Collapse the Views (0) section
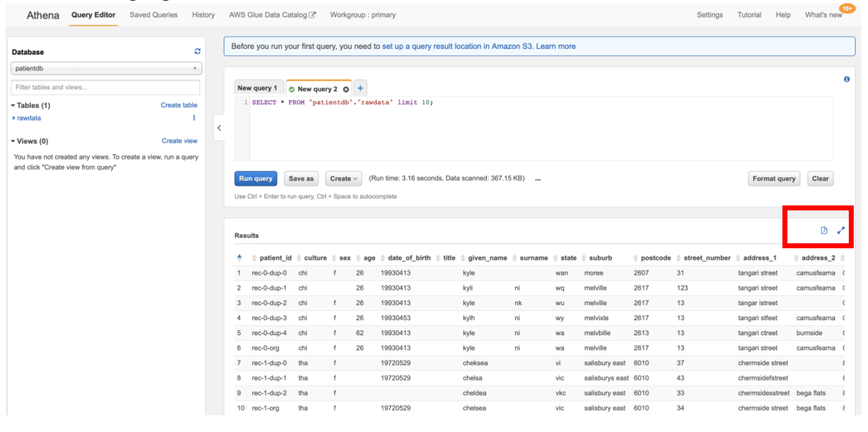Image resolution: width=868 pixels, height=432 pixels. (x=29, y=141)
